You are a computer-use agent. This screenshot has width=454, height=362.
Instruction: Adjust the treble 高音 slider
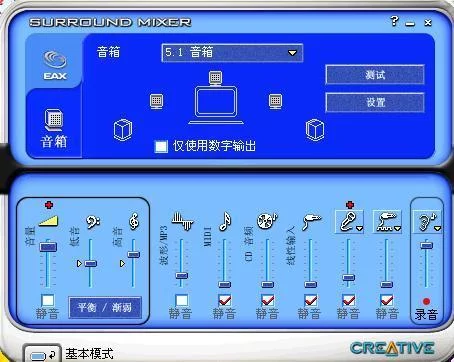point(134,254)
